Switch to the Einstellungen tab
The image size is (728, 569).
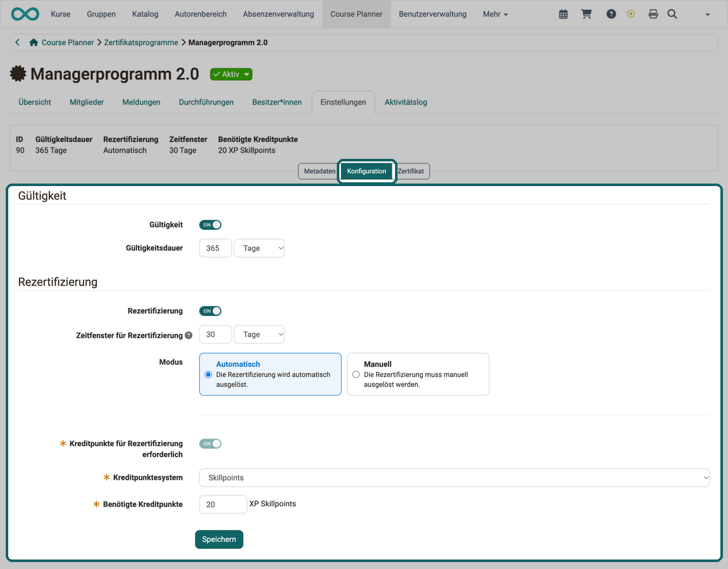pyautogui.click(x=343, y=102)
